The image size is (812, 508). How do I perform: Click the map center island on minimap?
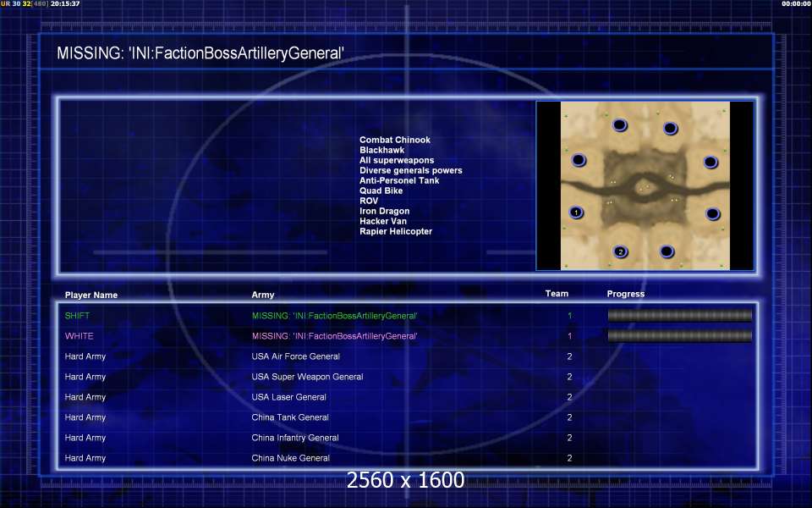[645, 188]
